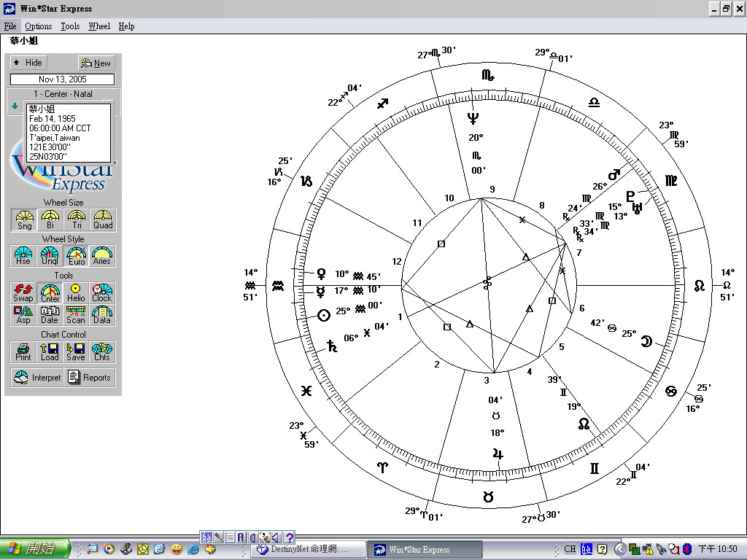Expand chart info using green arrow

click(x=15, y=106)
